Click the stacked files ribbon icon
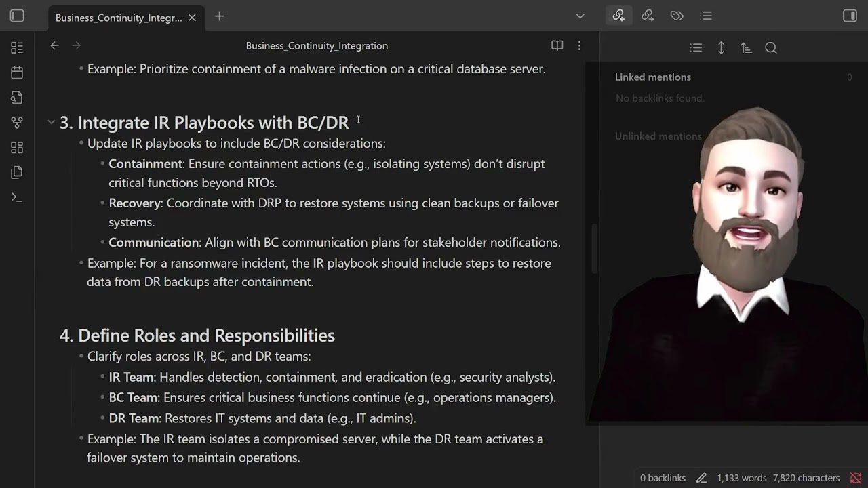868x488 pixels. pyautogui.click(x=17, y=173)
